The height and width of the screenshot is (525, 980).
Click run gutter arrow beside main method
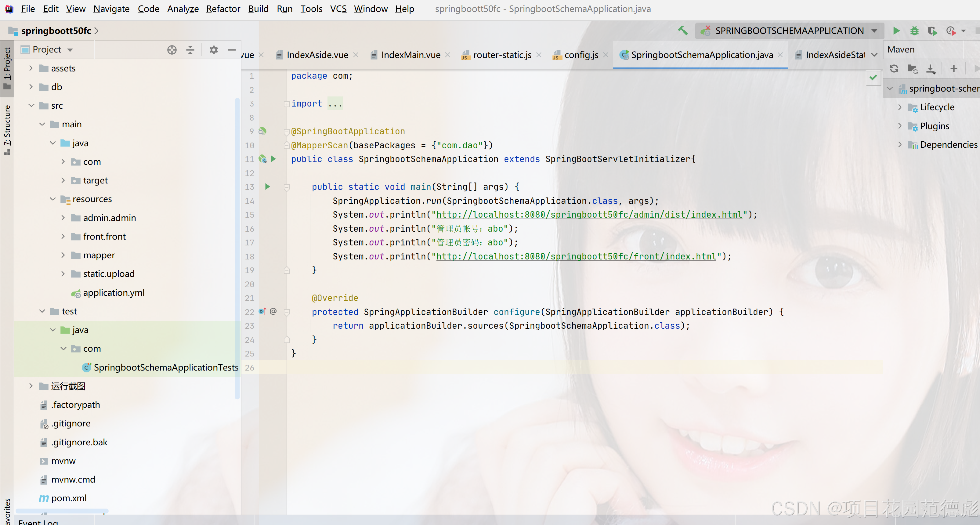pyautogui.click(x=267, y=186)
